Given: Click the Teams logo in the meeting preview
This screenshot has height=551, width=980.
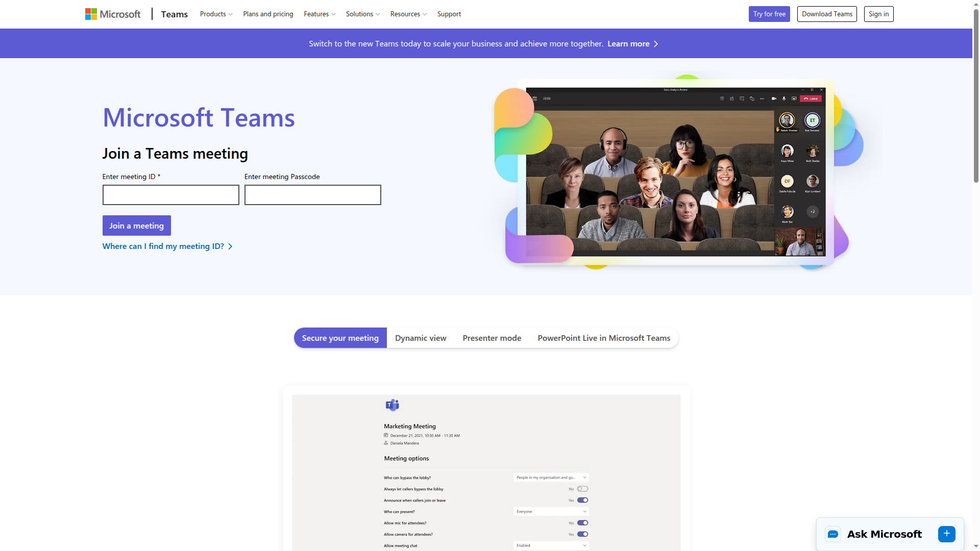Looking at the screenshot, I should coord(392,405).
